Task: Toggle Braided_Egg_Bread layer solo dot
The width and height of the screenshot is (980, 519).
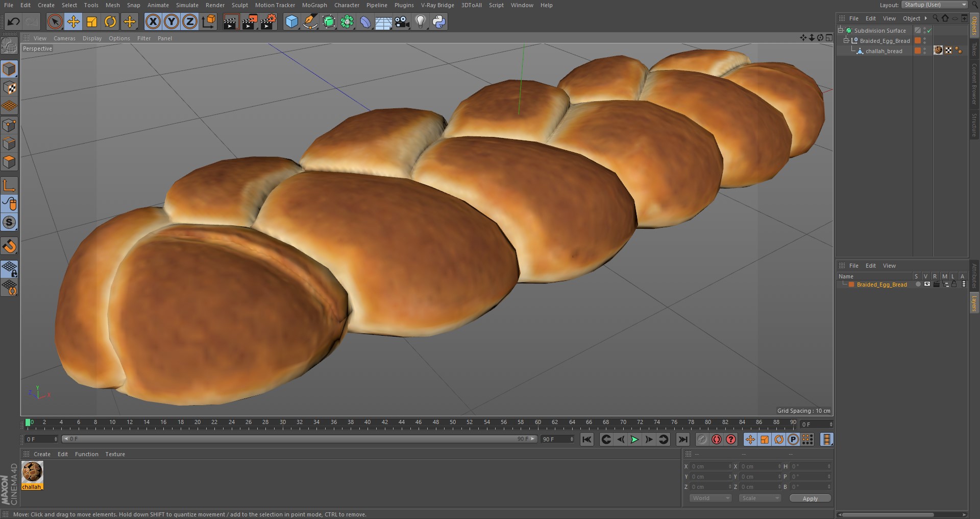Action: click(918, 285)
